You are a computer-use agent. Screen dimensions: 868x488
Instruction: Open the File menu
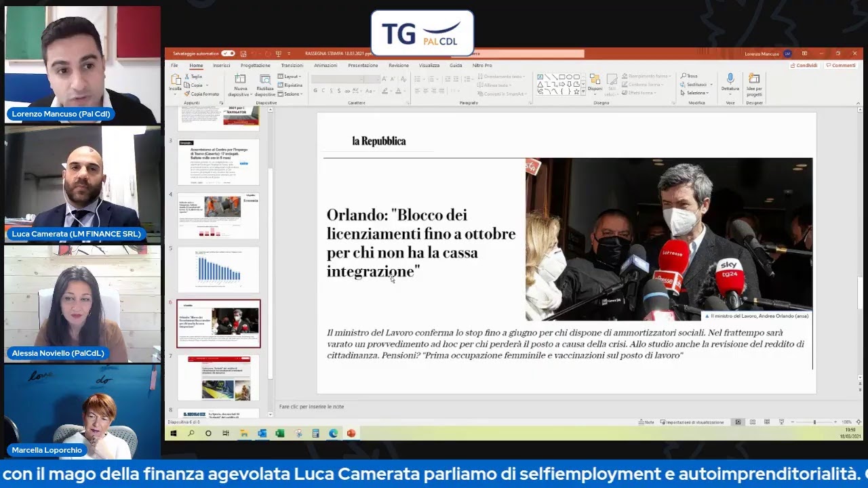(x=174, y=66)
